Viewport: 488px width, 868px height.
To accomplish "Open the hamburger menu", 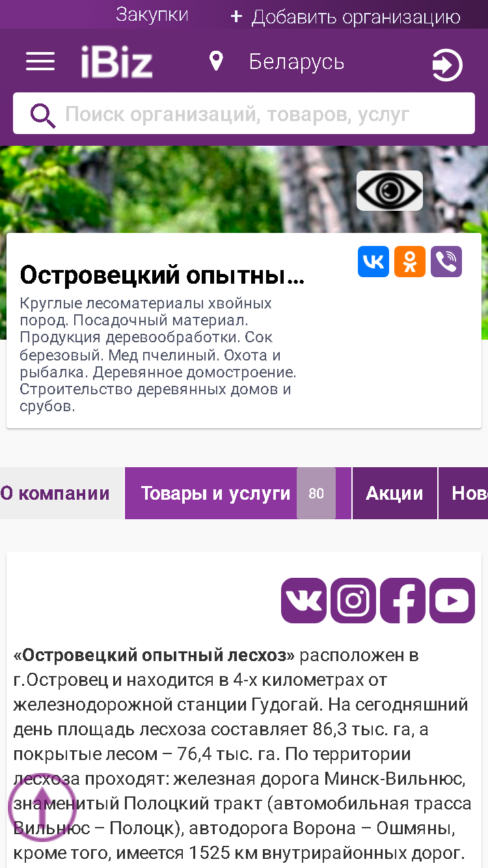I will 40,62.
